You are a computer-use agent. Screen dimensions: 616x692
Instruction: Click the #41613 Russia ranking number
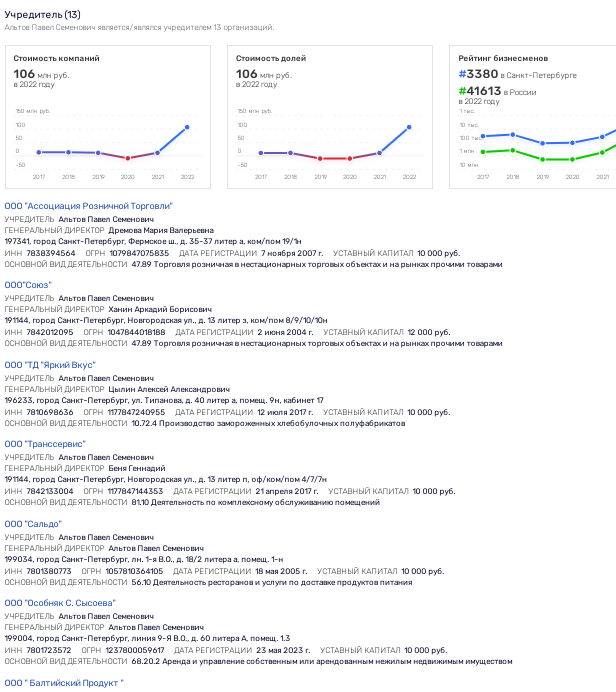tap(480, 91)
